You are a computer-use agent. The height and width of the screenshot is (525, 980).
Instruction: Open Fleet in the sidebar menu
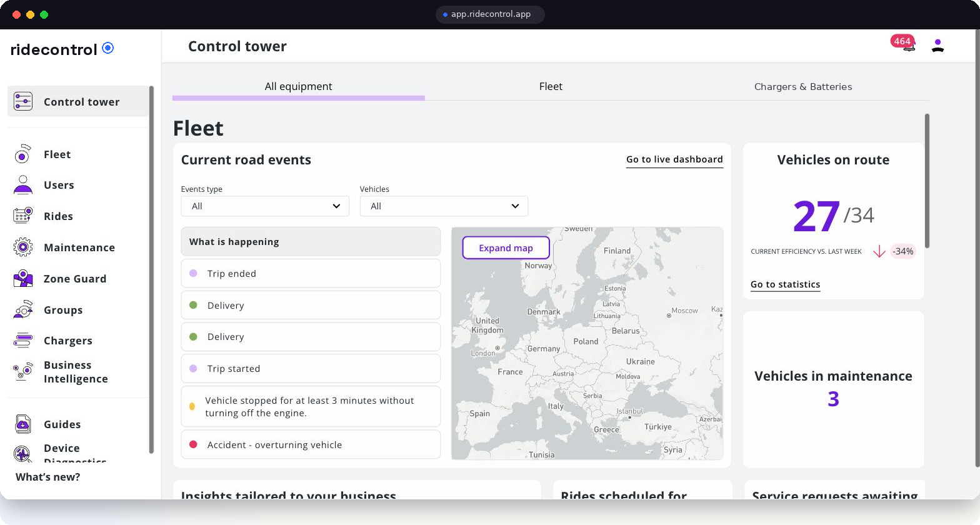[57, 154]
